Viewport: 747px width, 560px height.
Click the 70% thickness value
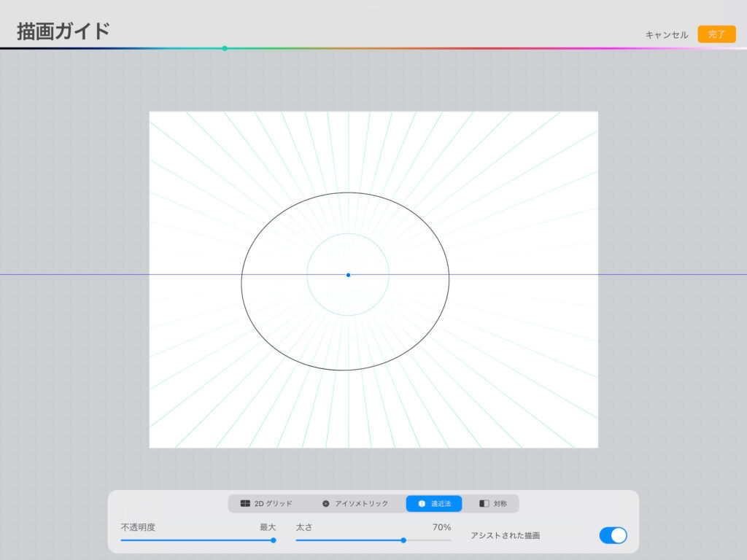pos(441,527)
